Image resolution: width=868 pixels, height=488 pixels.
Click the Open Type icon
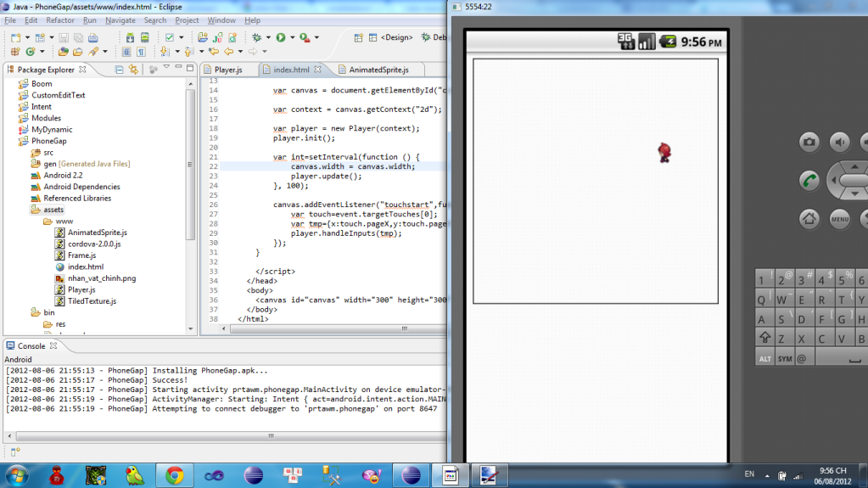[63, 52]
